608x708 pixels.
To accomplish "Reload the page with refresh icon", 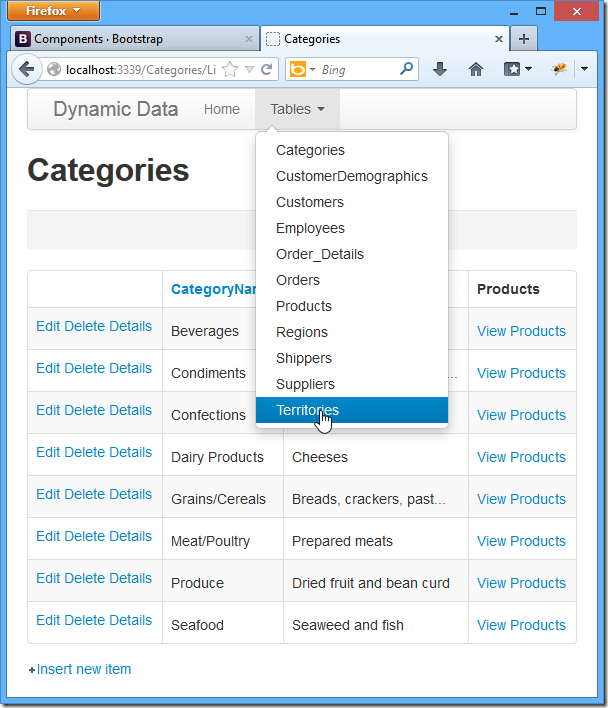I will pyautogui.click(x=267, y=70).
